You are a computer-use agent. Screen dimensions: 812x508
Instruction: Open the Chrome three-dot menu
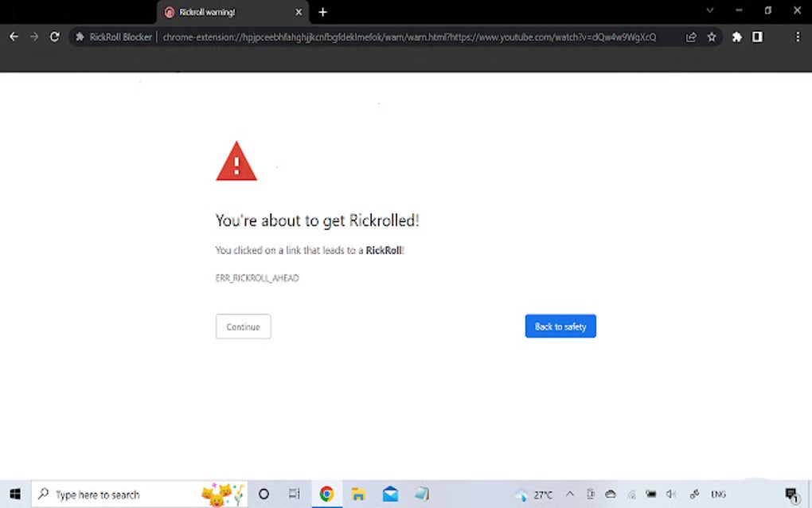798,37
